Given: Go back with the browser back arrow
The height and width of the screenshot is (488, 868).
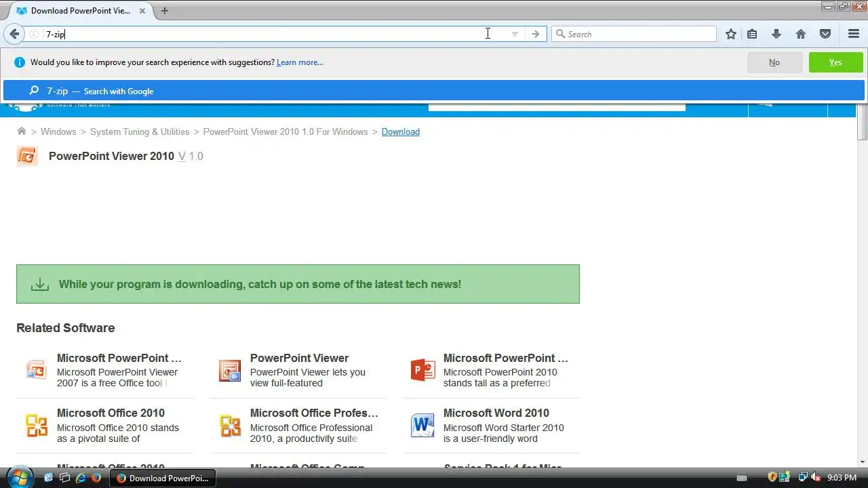Looking at the screenshot, I should coord(14,34).
